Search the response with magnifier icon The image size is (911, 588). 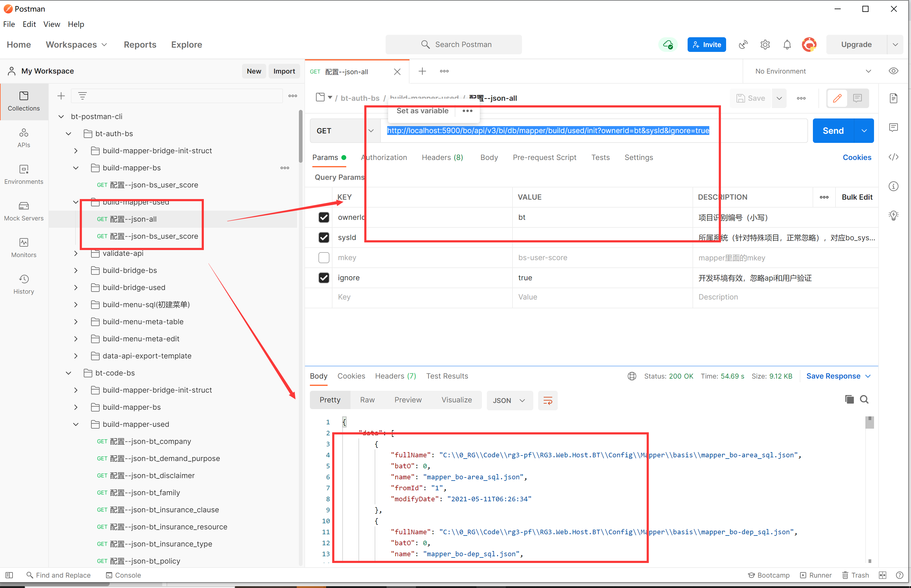(x=864, y=399)
